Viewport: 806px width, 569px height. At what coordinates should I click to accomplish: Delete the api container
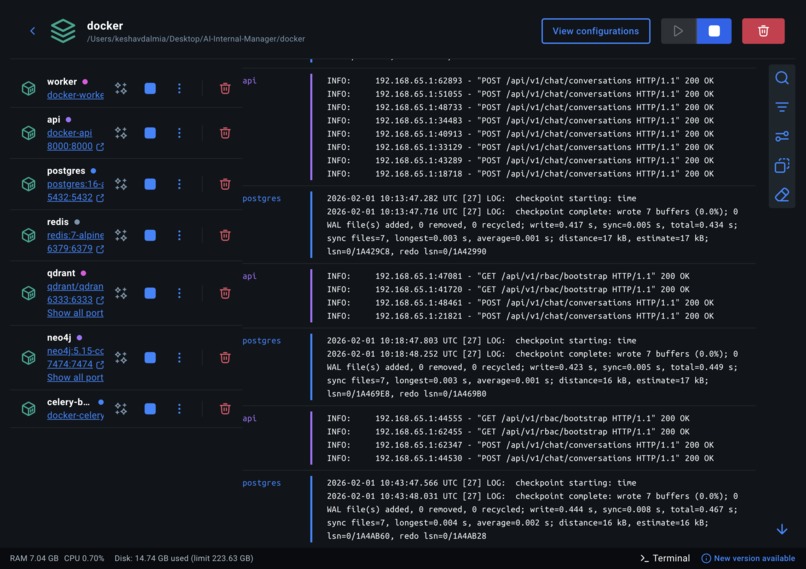[x=225, y=133]
